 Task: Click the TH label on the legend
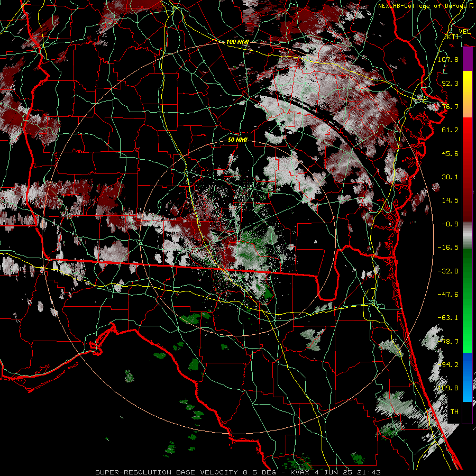tap(454, 412)
